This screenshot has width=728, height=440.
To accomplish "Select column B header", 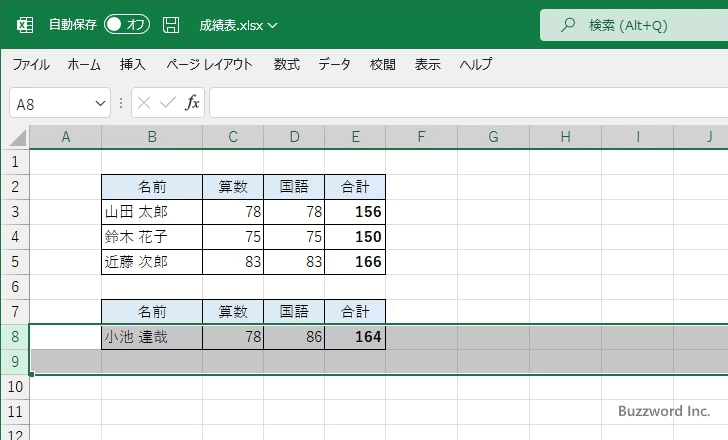I will [x=152, y=137].
